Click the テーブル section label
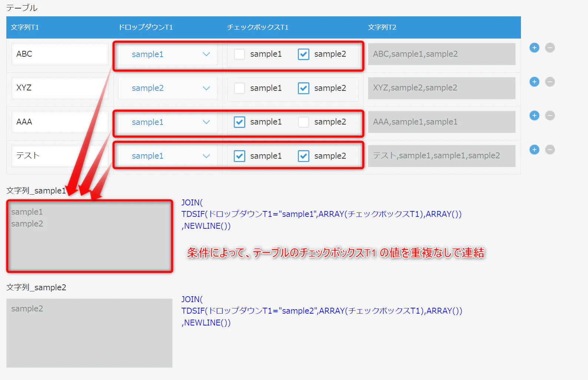588x380 pixels. tap(22, 8)
